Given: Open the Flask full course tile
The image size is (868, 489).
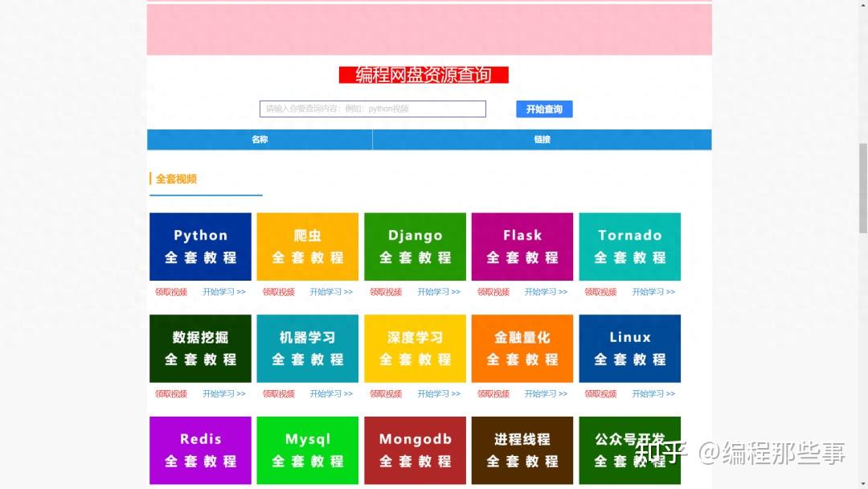Looking at the screenshot, I should [x=522, y=246].
